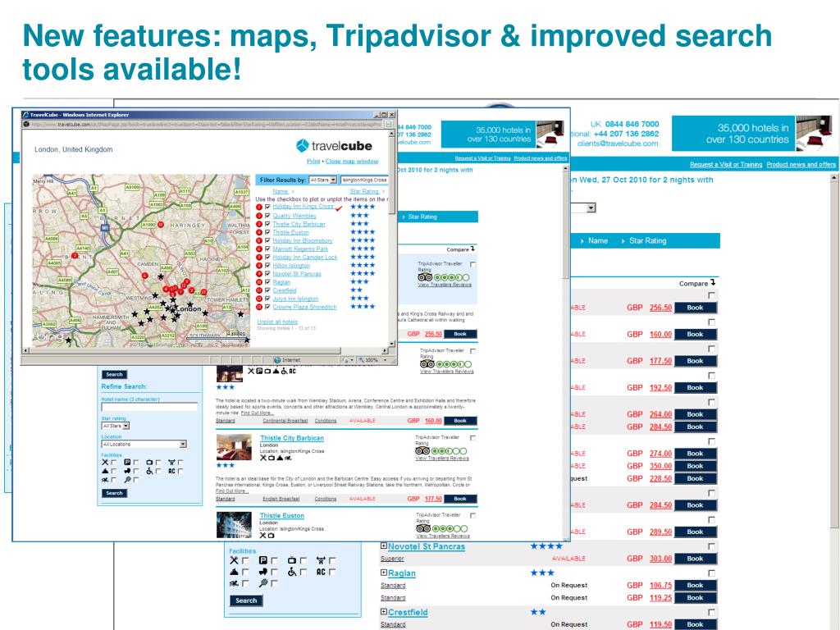Click the AC facility icon in Refine Search panel

(x=171, y=471)
